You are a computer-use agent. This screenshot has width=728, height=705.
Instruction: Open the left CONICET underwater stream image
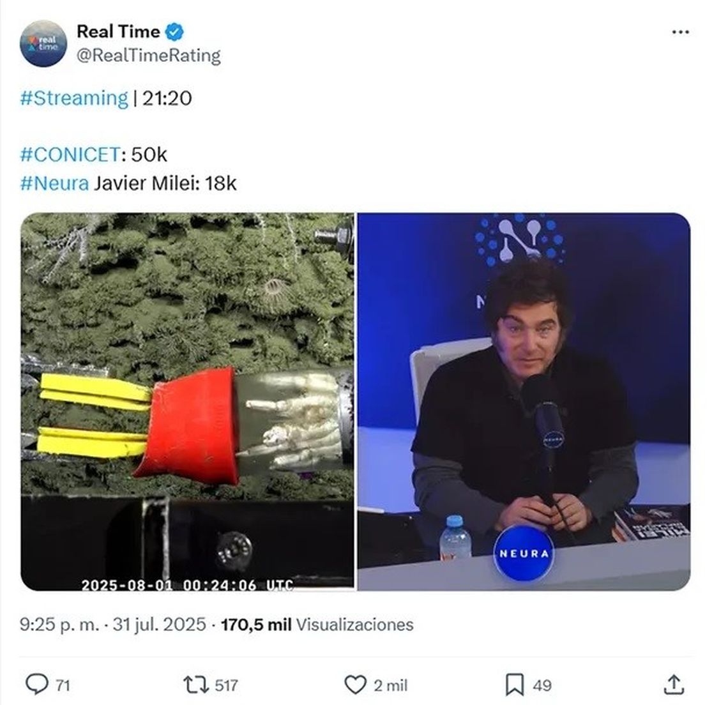tap(188, 402)
